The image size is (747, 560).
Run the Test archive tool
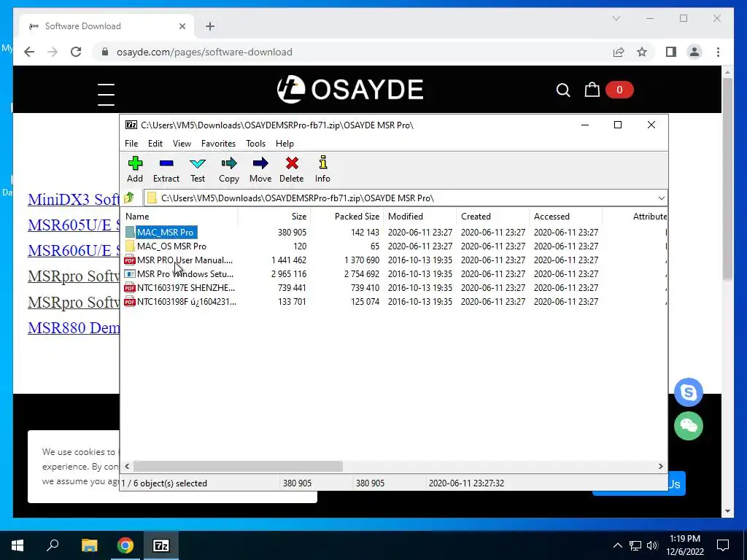coord(198,164)
